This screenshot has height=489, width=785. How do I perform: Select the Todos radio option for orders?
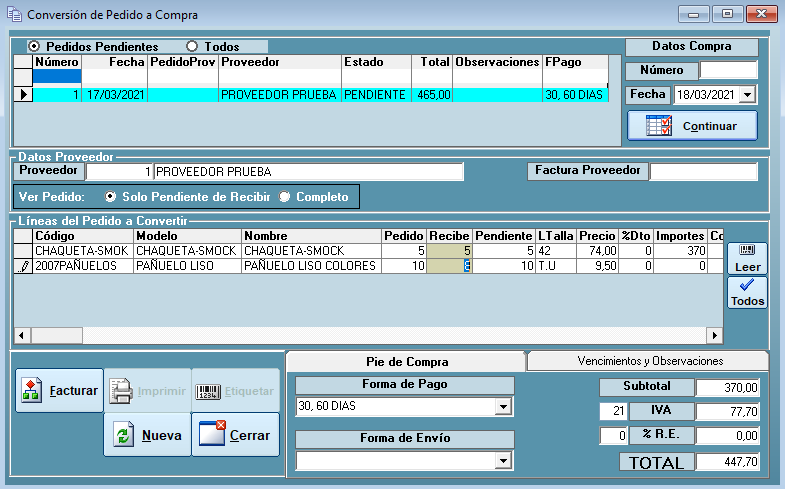[192, 47]
